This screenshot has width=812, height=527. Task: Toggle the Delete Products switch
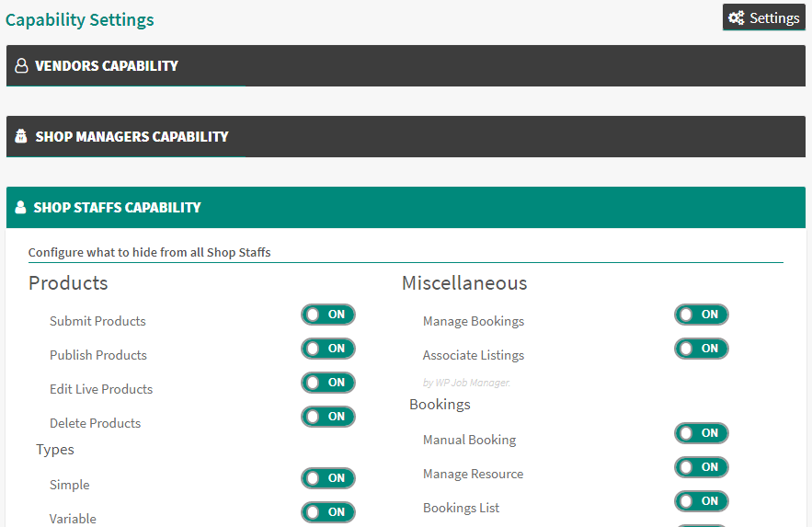[327, 417]
